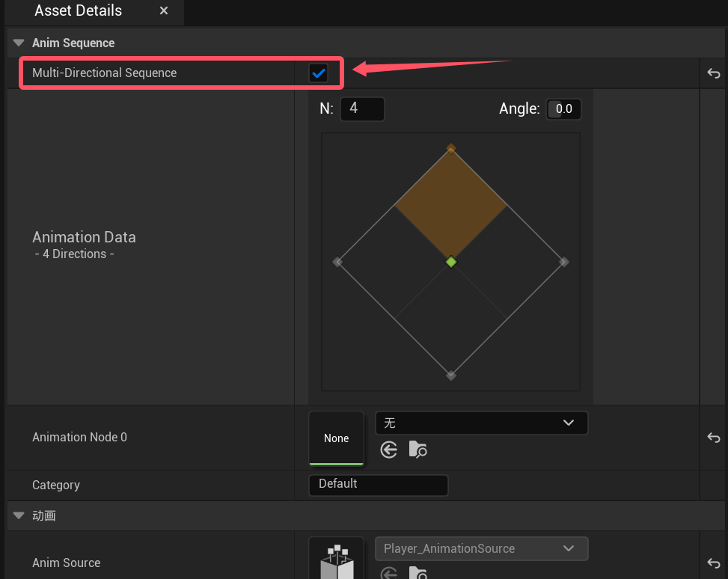Use selected asset arrow for Animation Node 0

(388, 450)
